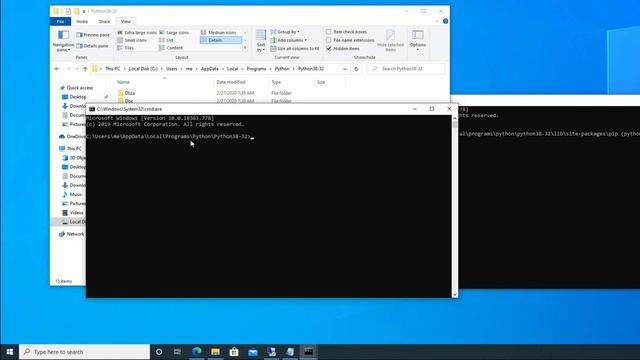
Task: Launch Microsoft Edge from taskbar
Action: pyautogui.click(x=197, y=352)
